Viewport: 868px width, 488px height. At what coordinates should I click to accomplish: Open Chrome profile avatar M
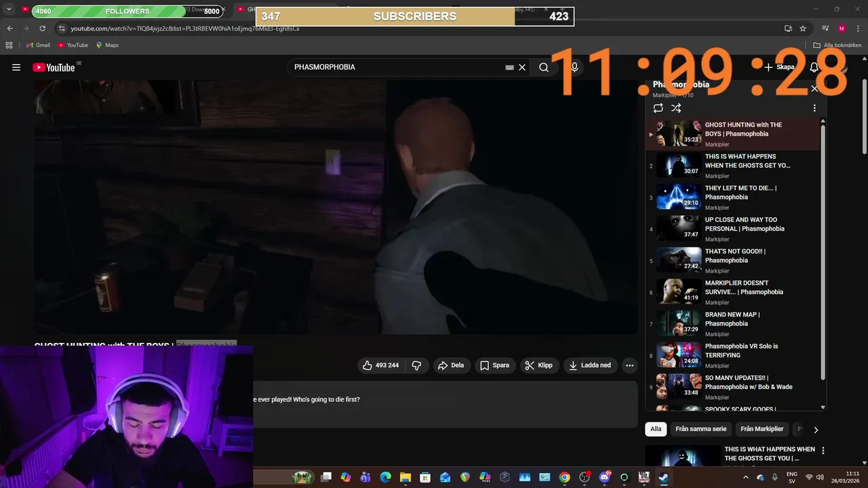[842, 28]
